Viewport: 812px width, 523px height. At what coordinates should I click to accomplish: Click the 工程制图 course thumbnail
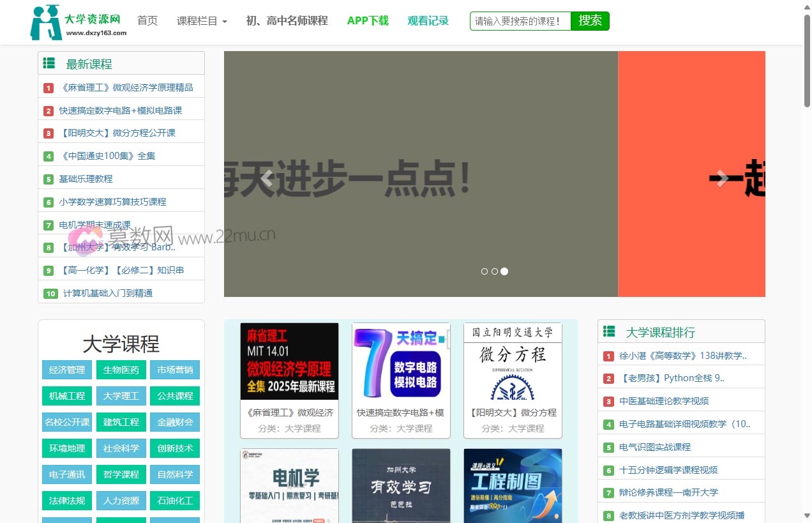513,485
